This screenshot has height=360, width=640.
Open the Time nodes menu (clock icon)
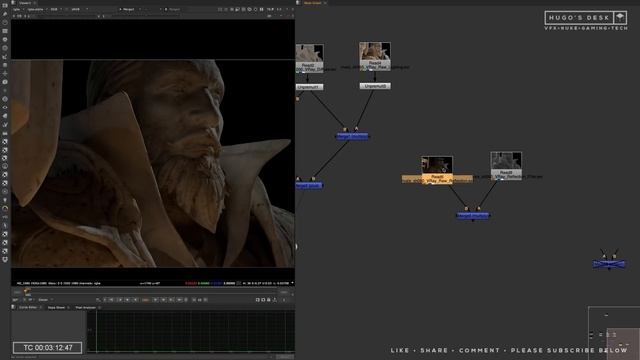[x=5, y=22]
